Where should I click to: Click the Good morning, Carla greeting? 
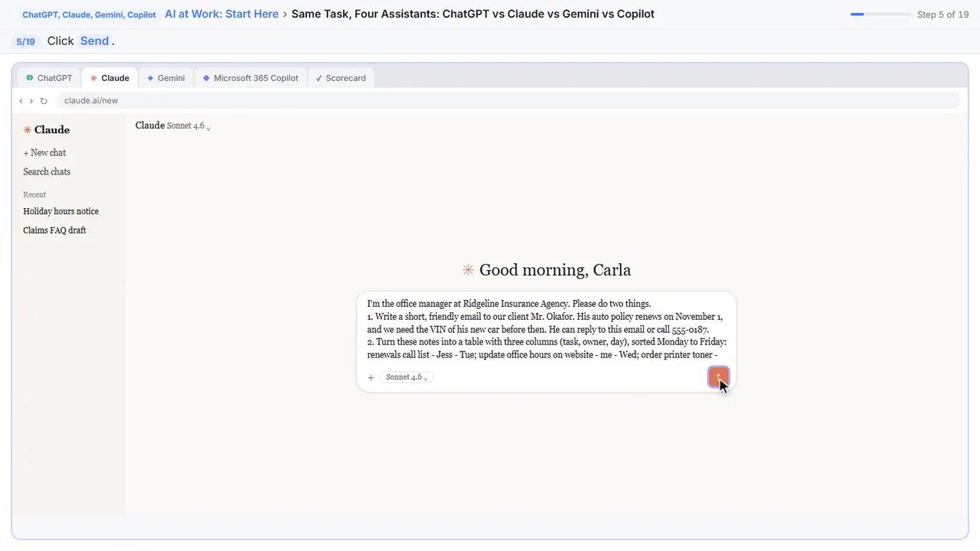pyautogui.click(x=547, y=270)
